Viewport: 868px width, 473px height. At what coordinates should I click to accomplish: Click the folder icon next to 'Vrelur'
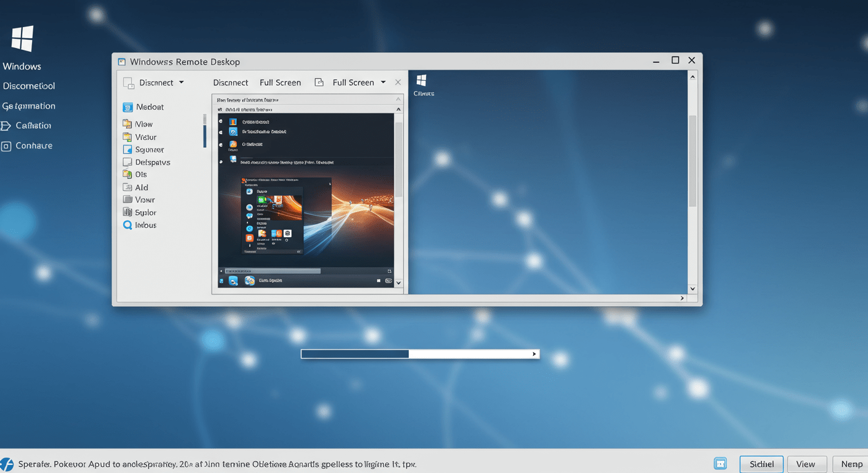[x=127, y=137]
